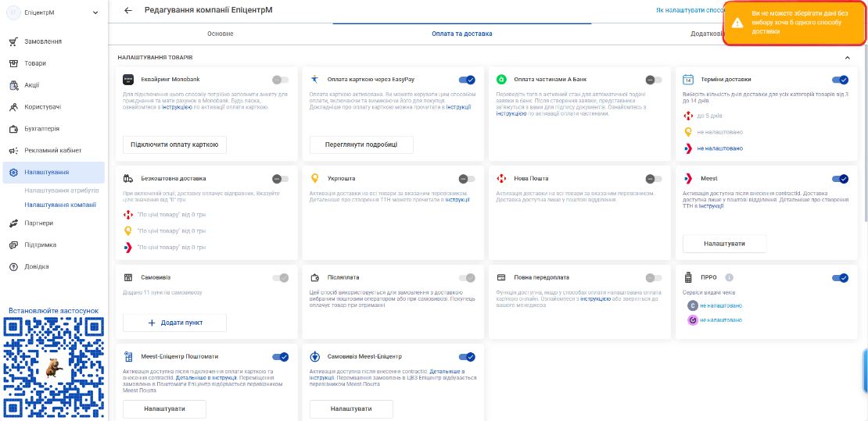Click the Meest-Епіцентр Поштомати icon
The image size is (868, 421).
[x=128, y=357]
